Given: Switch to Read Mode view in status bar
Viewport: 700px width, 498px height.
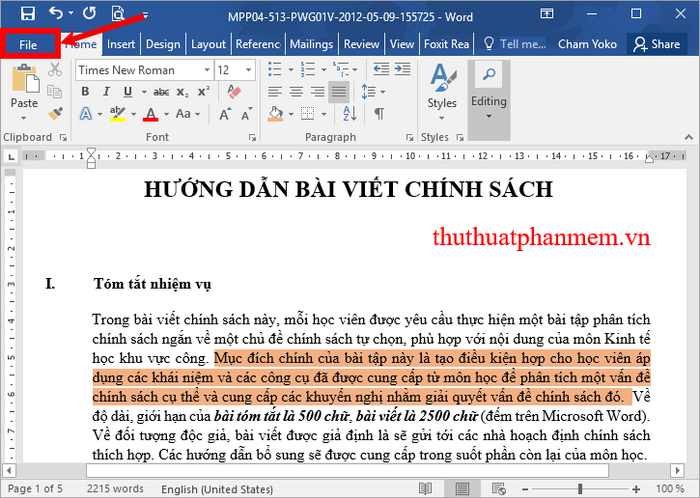Looking at the screenshot, I should 425,489.
